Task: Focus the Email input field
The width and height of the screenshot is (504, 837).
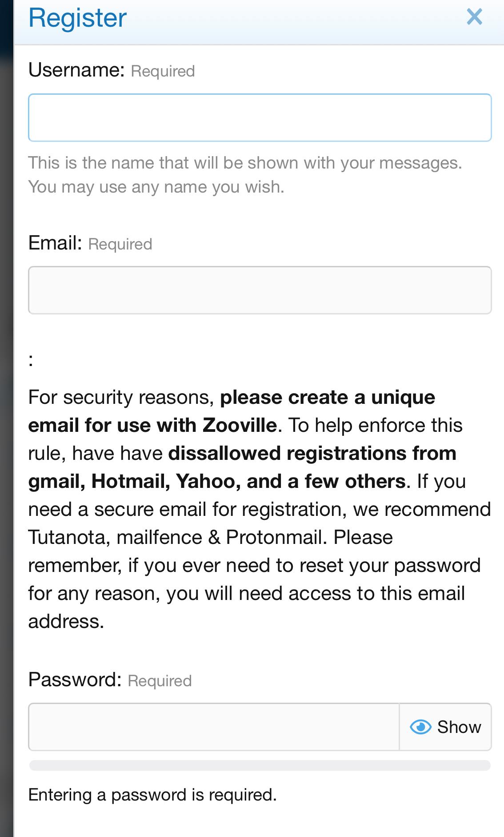Action: pos(260,290)
